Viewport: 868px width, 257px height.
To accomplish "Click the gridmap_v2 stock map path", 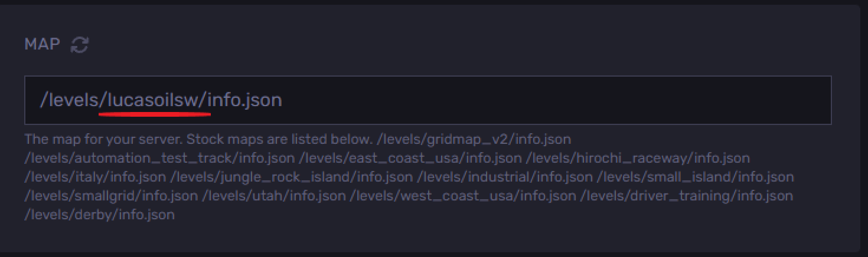I will [x=474, y=140].
